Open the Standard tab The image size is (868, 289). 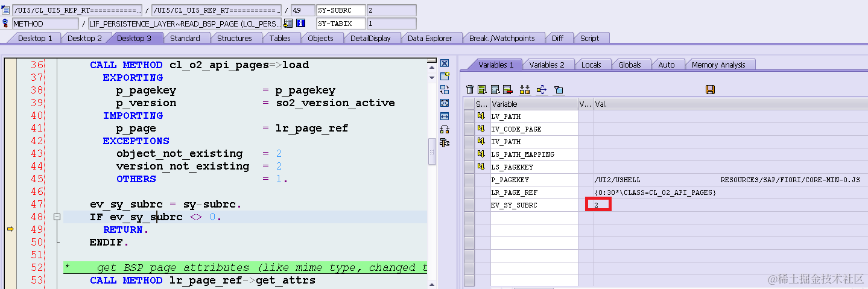[x=185, y=38]
